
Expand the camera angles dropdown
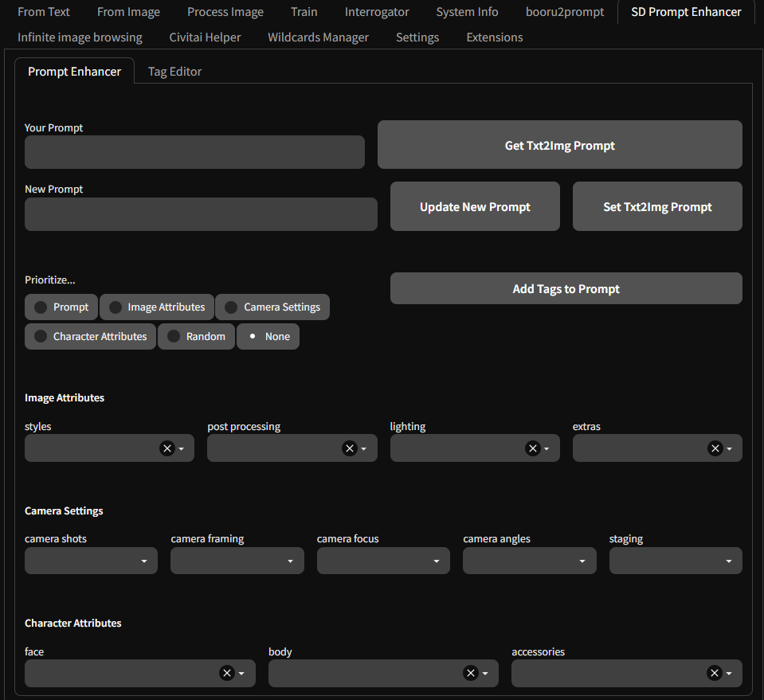pyautogui.click(x=529, y=561)
